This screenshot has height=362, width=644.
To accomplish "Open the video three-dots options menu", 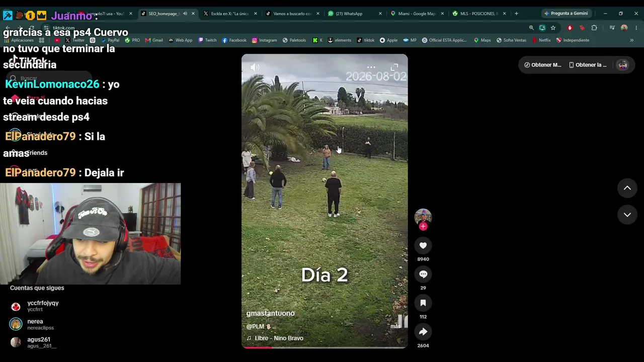I will (x=371, y=67).
